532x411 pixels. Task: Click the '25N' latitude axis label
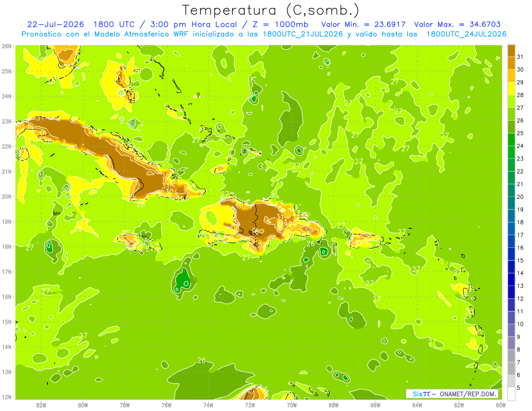[6, 71]
